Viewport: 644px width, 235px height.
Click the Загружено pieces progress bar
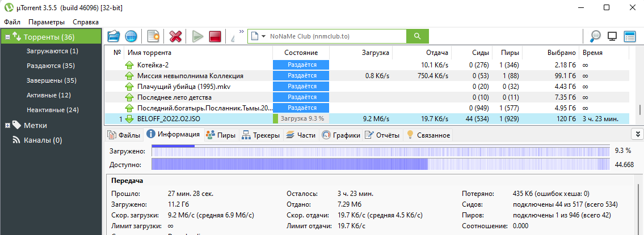(x=380, y=151)
